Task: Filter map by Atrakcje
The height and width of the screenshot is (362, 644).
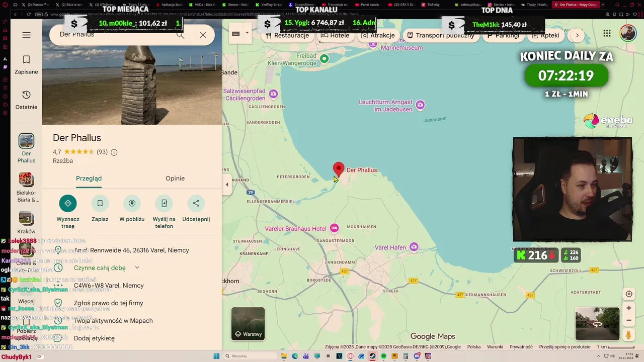Action: (378, 35)
